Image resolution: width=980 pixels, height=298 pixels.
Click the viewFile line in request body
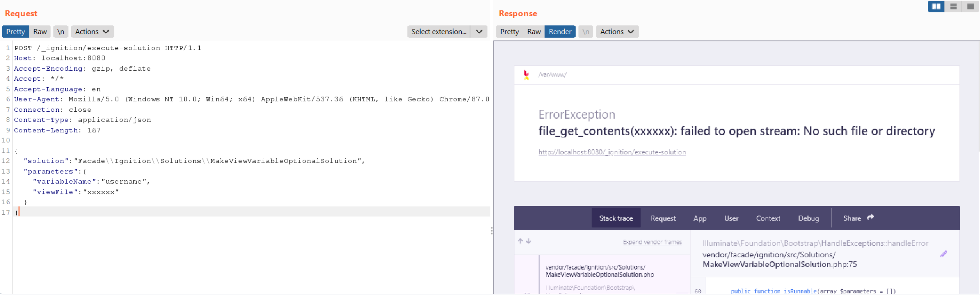click(x=76, y=192)
